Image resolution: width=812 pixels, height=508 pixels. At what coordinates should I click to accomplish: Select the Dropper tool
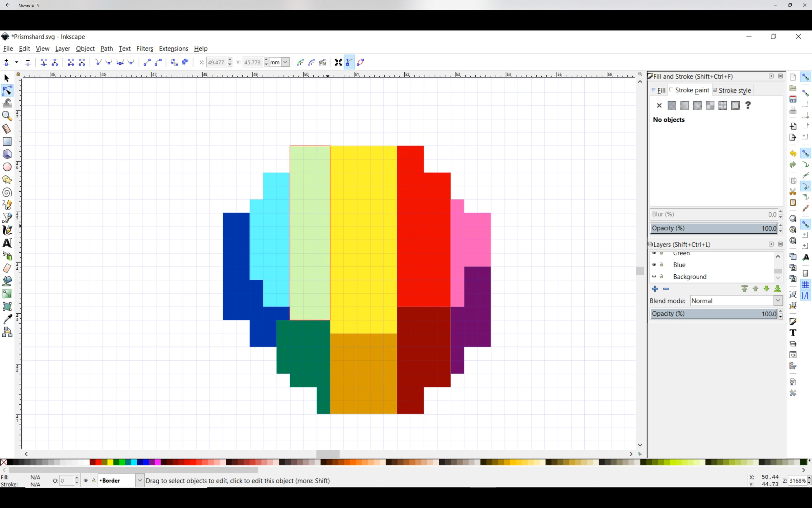(7, 319)
